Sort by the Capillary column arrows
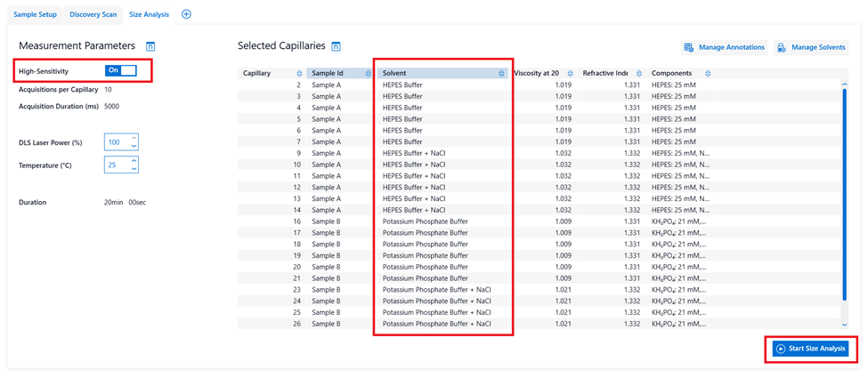The height and width of the screenshot is (378, 868). pyautogui.click(x=299, y=74)
